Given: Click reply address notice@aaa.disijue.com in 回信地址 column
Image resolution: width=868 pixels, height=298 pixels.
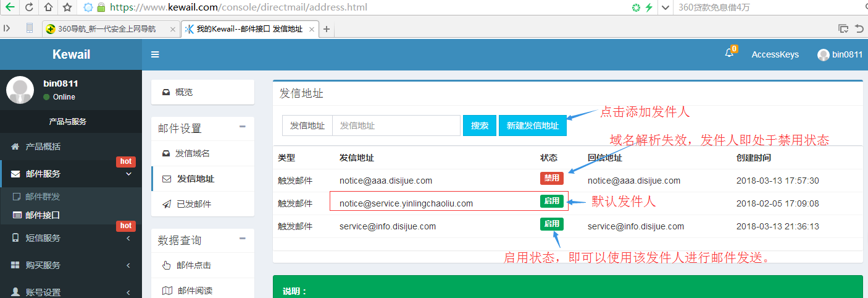Looking at the screenshot, I should pos(634,181).
